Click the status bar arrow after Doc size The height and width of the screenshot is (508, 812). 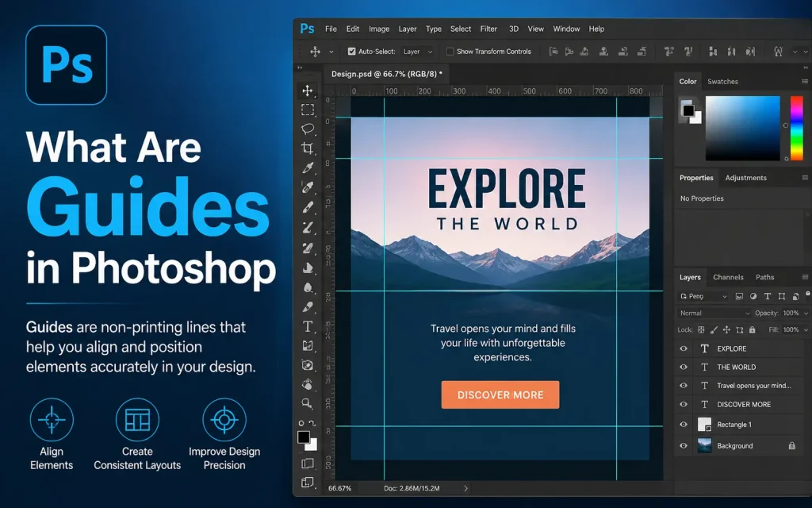click(465, 488)
